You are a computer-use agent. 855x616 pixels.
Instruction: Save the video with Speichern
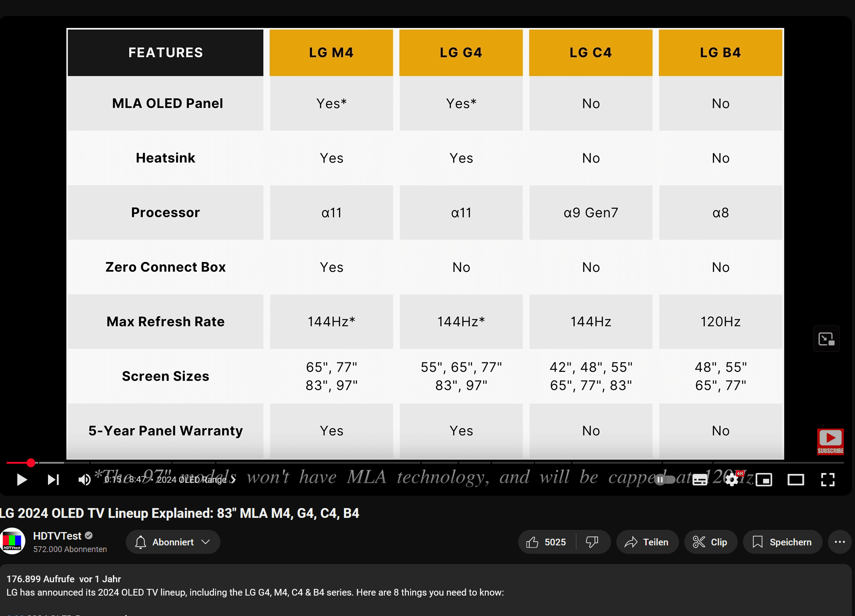click(x=782, y=542)
